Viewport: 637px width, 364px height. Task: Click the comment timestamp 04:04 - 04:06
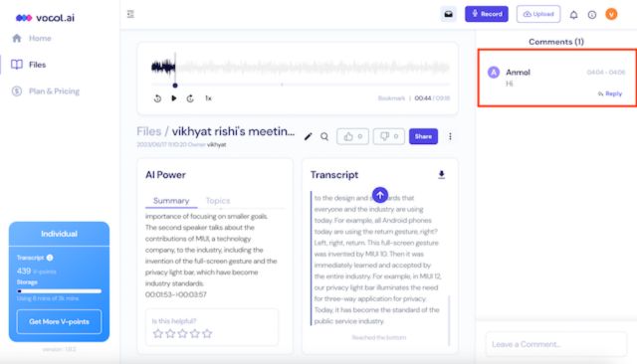pos(606,73)
